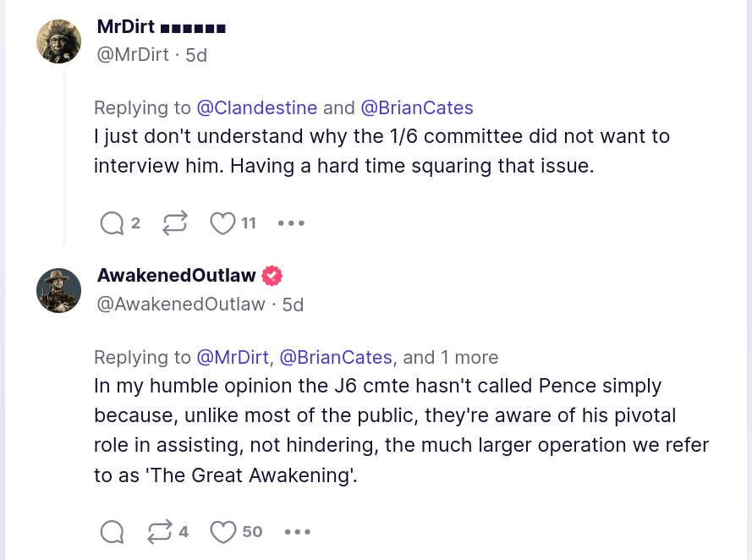Screen dimensions: 752x560
Task: Open AwakenedOutlaw's profile avatar
Action: pyautogui.click(x=58, y=291)
